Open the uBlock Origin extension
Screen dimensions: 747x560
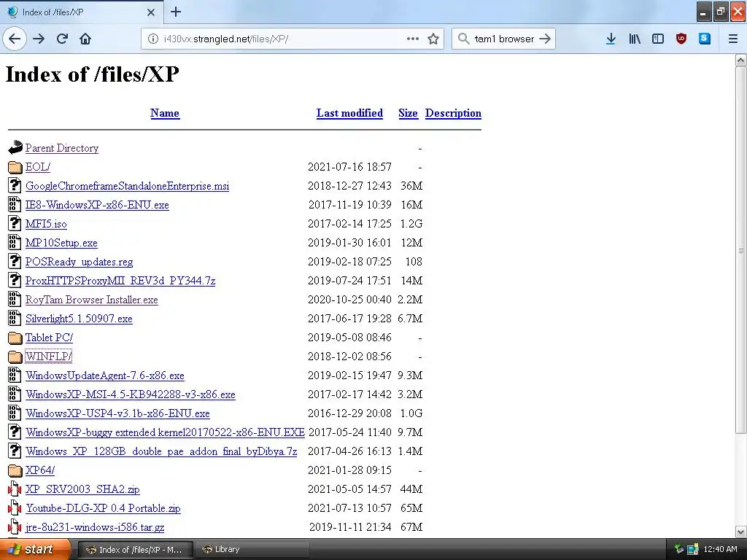[681, 39]
